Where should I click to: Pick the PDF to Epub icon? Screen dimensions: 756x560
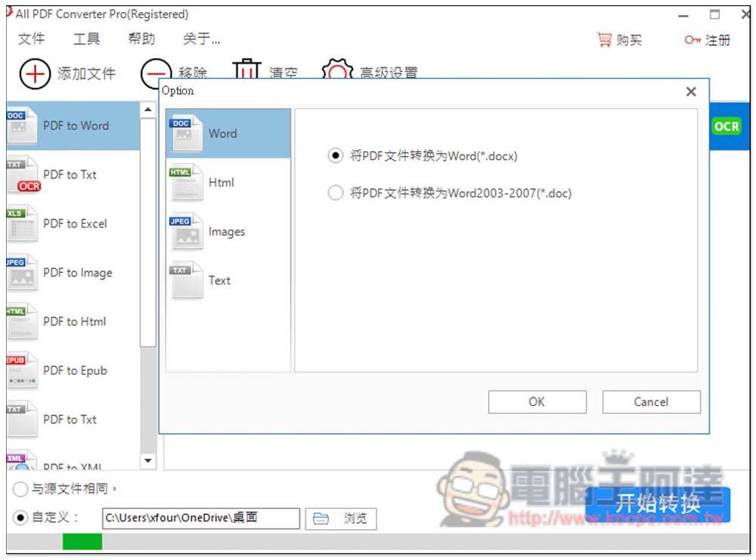[x=21, y=371]
